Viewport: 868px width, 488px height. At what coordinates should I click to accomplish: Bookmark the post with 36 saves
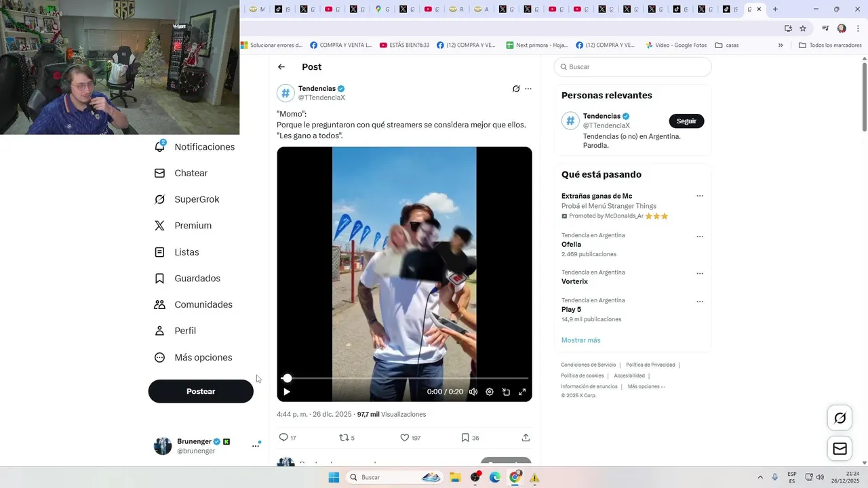[x=470, y=438]
